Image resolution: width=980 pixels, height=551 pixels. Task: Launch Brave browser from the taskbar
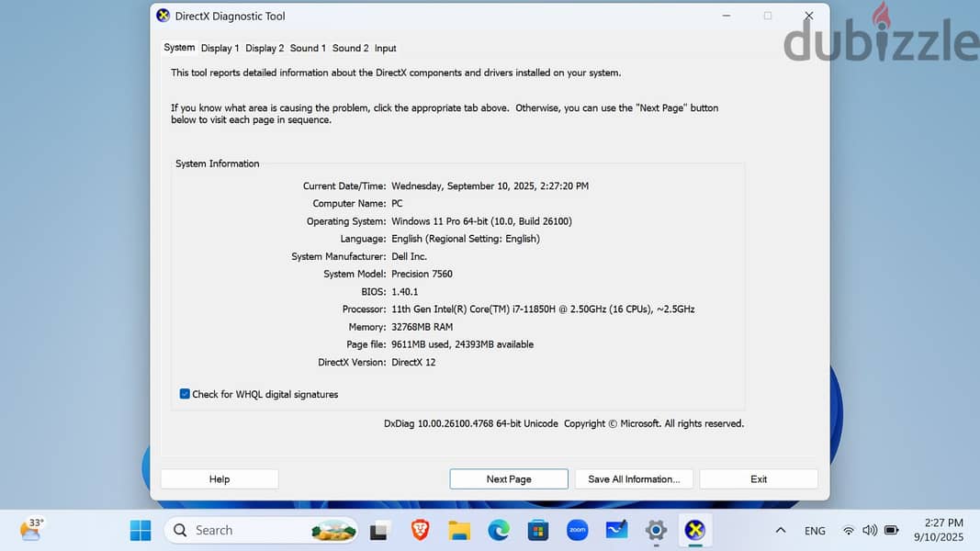pos(420,531)
